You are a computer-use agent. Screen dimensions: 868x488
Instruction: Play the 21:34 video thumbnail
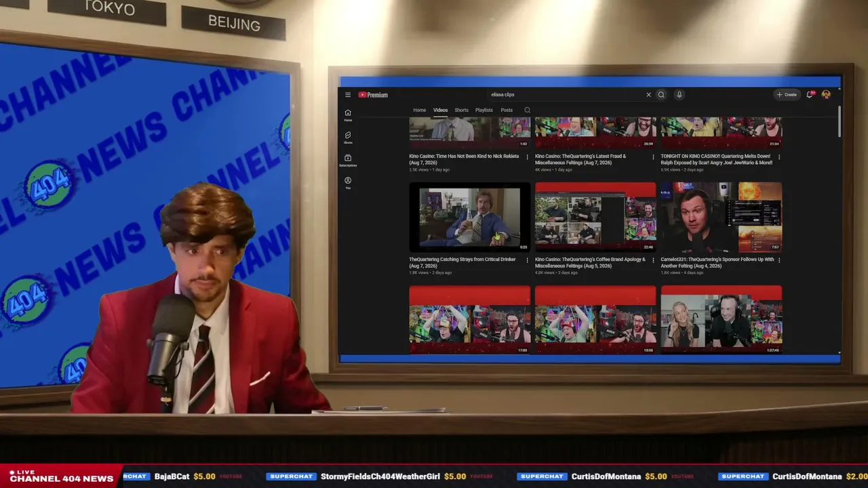pyautogui.click(x=722, y=132)
